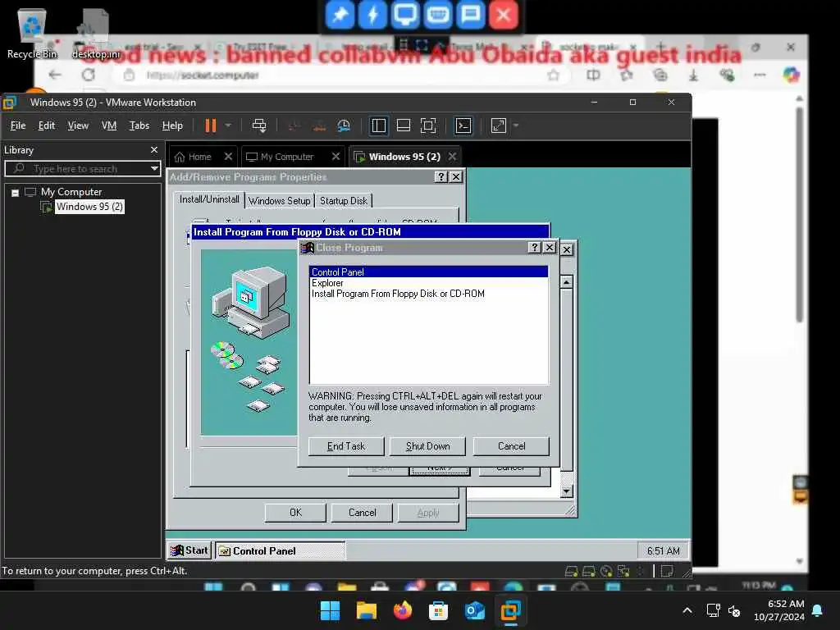The height and width of the screenshot is (630, 840).
Task: Click the End Task button
Action: click(346, 446)
